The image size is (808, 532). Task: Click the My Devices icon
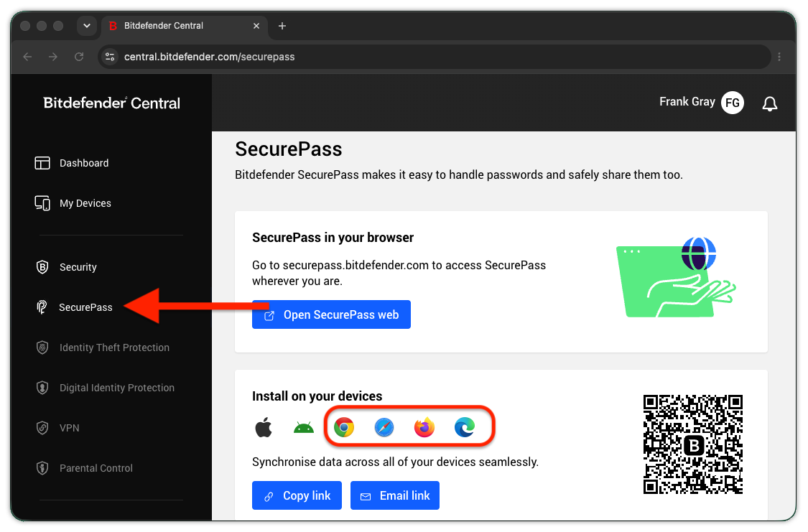(x=42, y=203)
